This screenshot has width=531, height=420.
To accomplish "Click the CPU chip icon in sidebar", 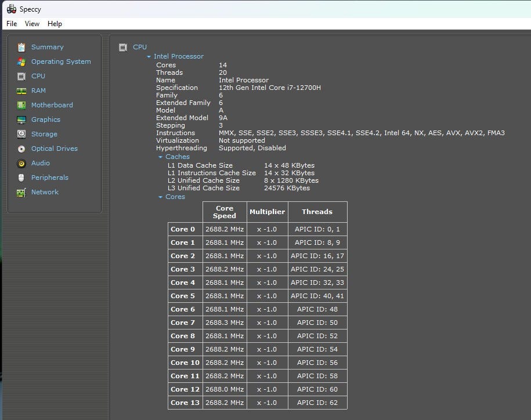I will coord(21,76).
